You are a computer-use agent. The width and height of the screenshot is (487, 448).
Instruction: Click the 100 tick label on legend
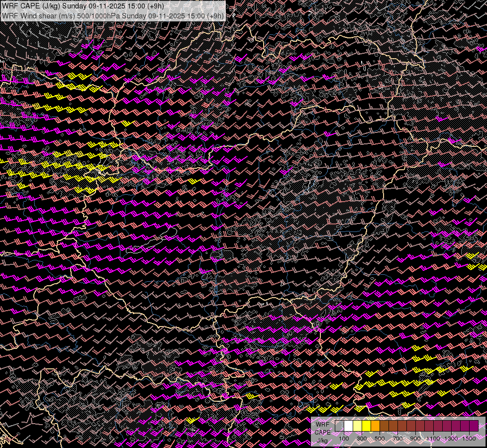pyautogui.click(x=344, y=439)
